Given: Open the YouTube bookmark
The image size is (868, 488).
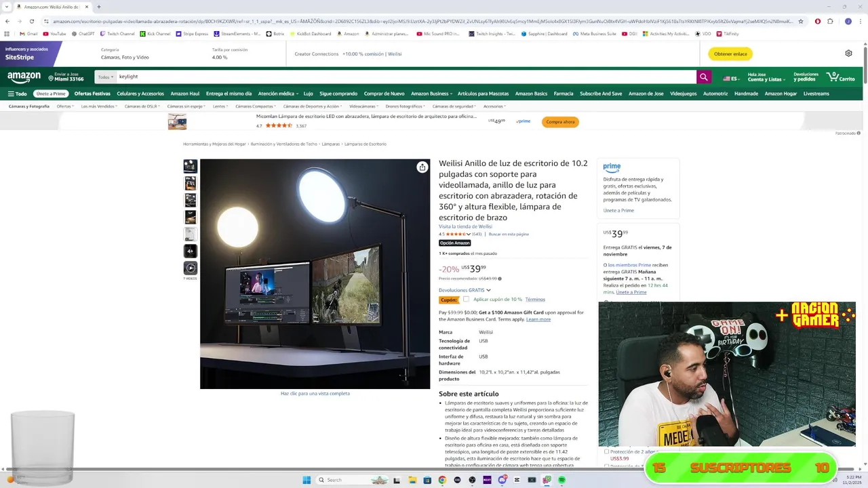Looking at the screenshot, I should [x=55, y=33].
